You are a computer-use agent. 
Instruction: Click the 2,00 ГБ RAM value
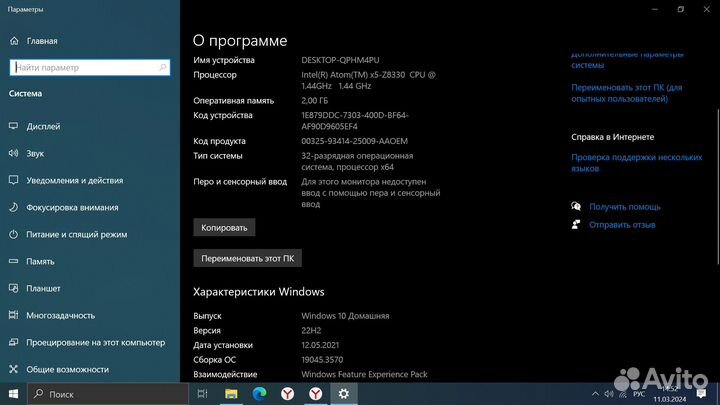315,101
